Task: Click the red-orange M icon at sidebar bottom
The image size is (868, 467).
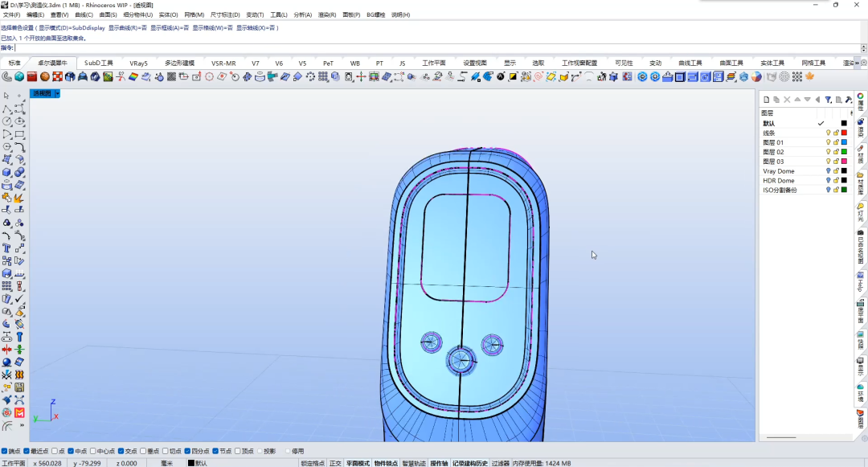Action: [19, 413]
